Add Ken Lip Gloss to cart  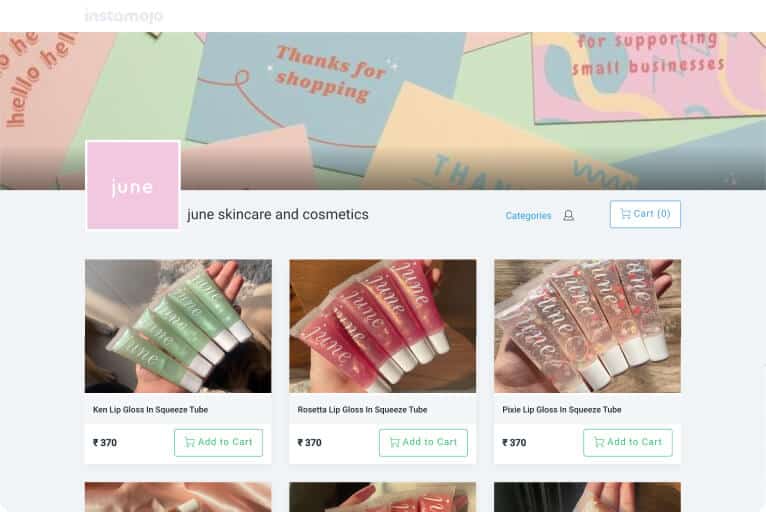pyautogui.click(x=218, y=443)
